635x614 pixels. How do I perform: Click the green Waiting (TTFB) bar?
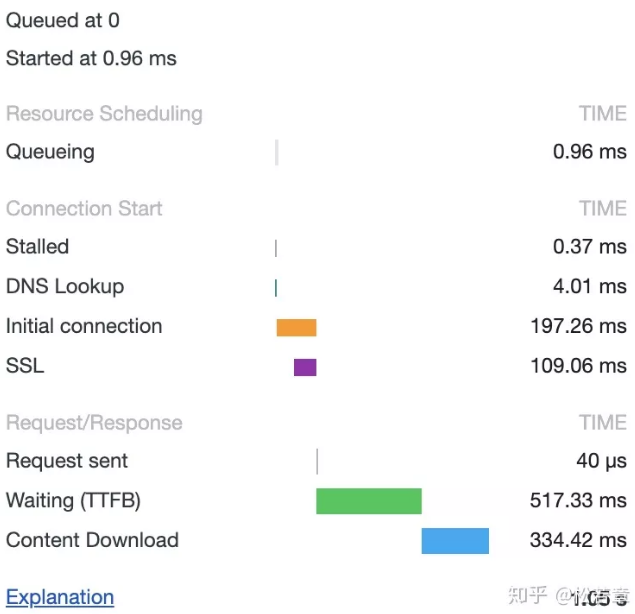click(x=369, y=501)
